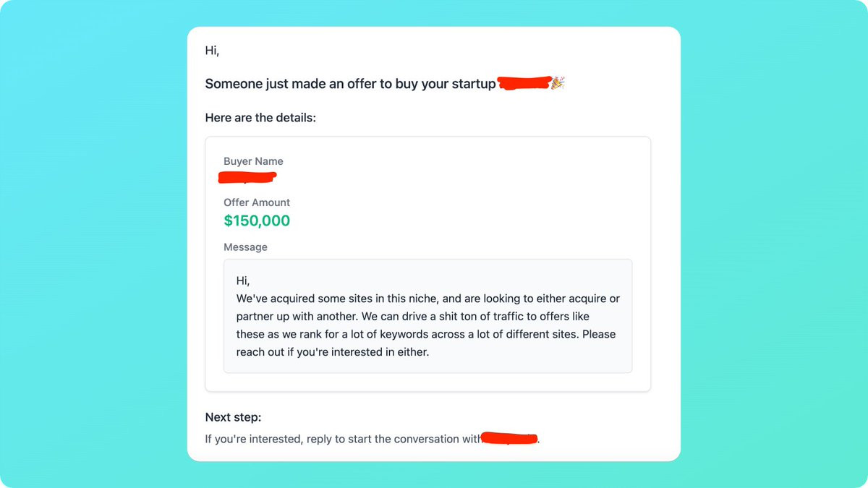This screenshot has width=868, height=488.
Task: Click the redacted buyer name value
Action: [x=248, y=177]
